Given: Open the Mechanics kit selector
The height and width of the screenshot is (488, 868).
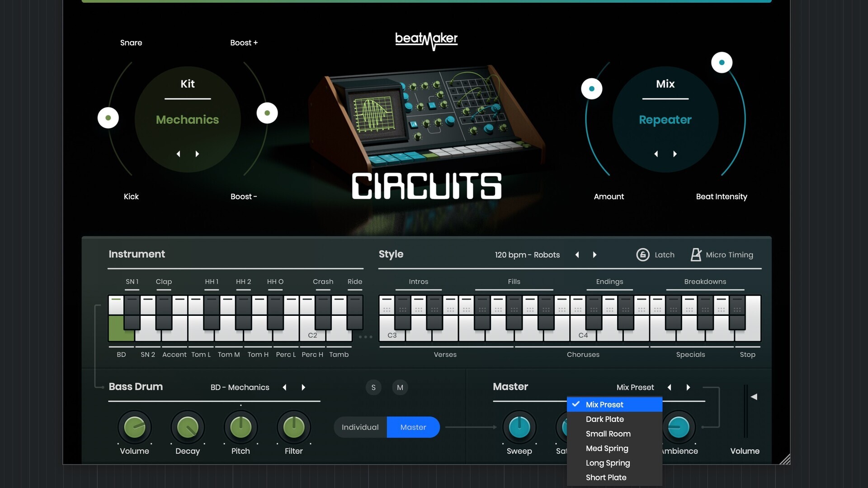Looking at the screenshot, I should click(x=187, y=120).
